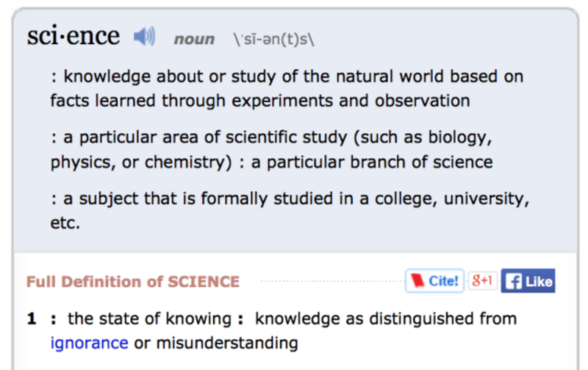The image size is (588, 370).
Task: Click the word "misunderstanding"
Action: [227, 342]
